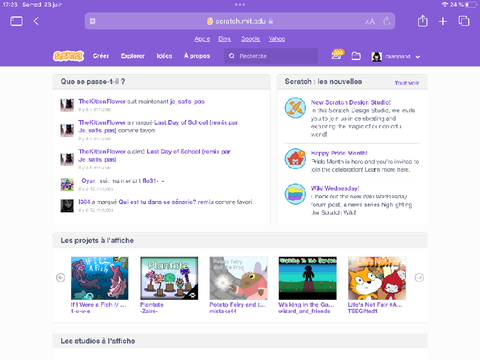Click the Recherche search field
This screenshot has width=480, height=360.
pos(271,56)
